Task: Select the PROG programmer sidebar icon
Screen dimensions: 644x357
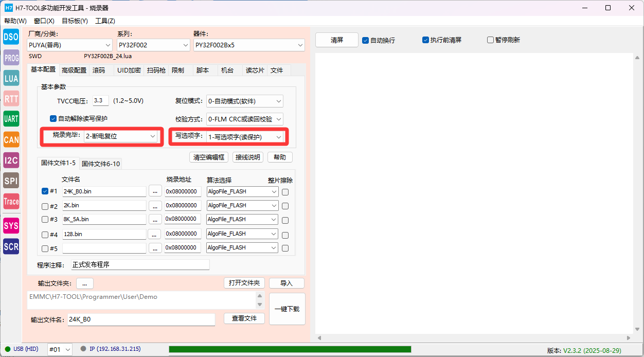Action: tap(11, 58)
